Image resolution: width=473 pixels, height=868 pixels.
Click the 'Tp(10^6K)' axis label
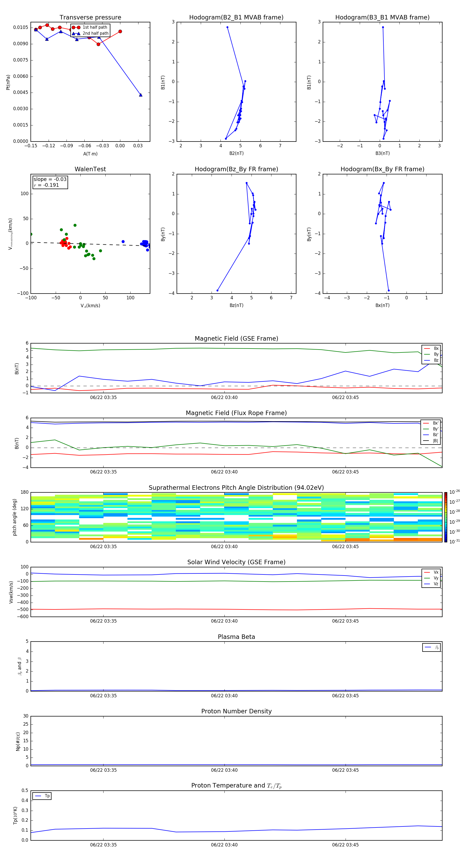point(15,815)
